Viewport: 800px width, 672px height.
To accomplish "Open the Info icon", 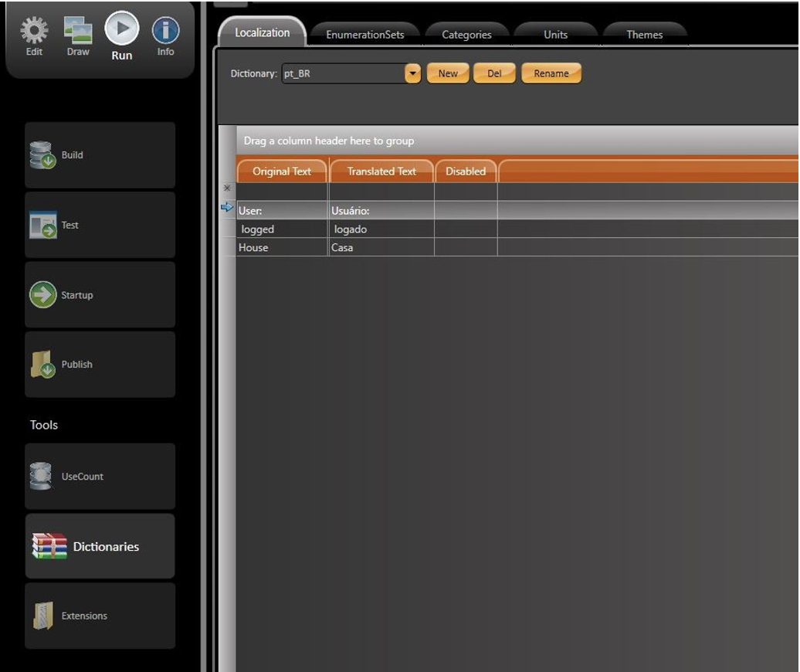I will (165, 32).
